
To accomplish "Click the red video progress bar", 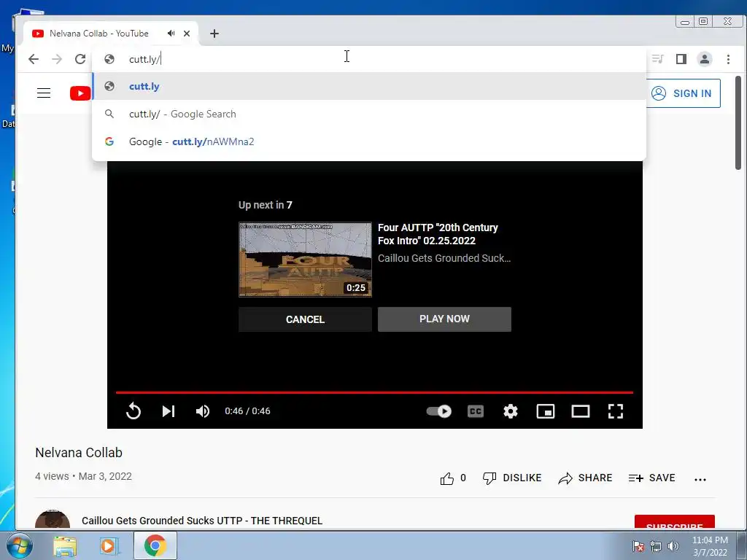I will (374, 392).
